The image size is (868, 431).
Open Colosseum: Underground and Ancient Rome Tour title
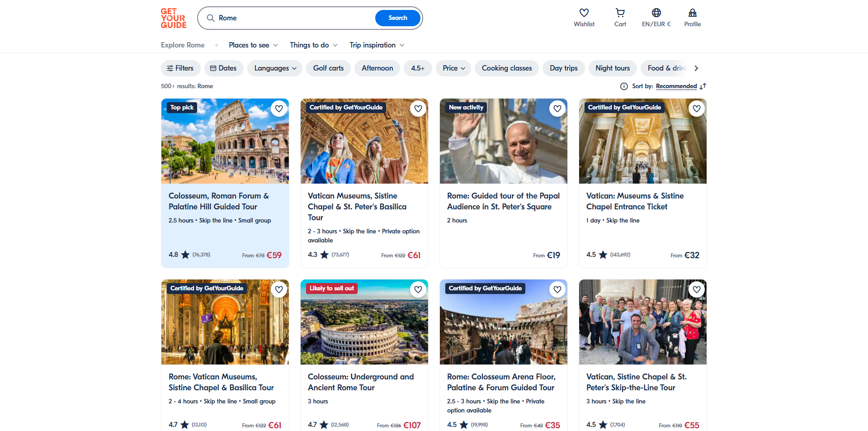coord(361,382)
